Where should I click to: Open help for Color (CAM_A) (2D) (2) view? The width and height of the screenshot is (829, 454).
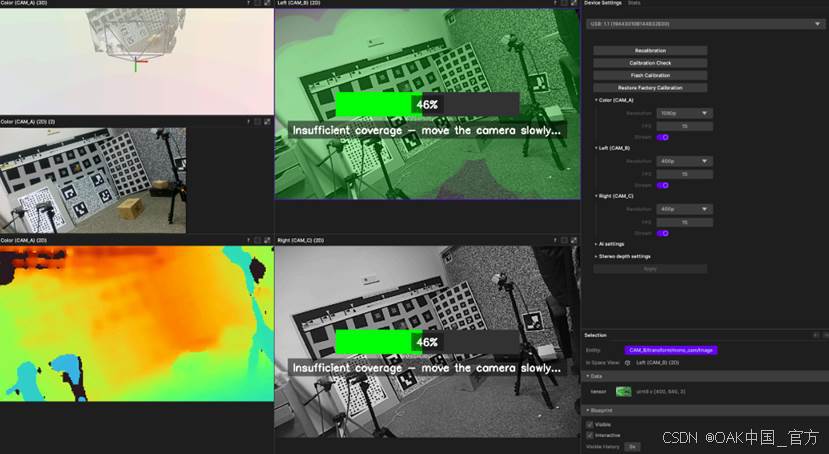(248, 122)
